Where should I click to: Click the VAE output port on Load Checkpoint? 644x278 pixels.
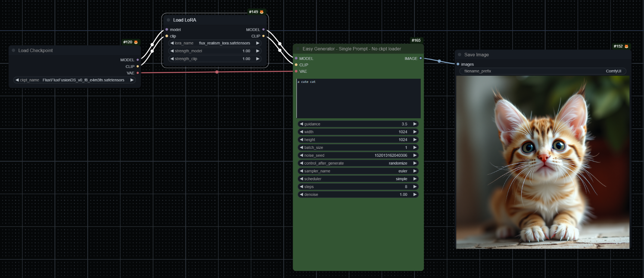pos(138,73)
